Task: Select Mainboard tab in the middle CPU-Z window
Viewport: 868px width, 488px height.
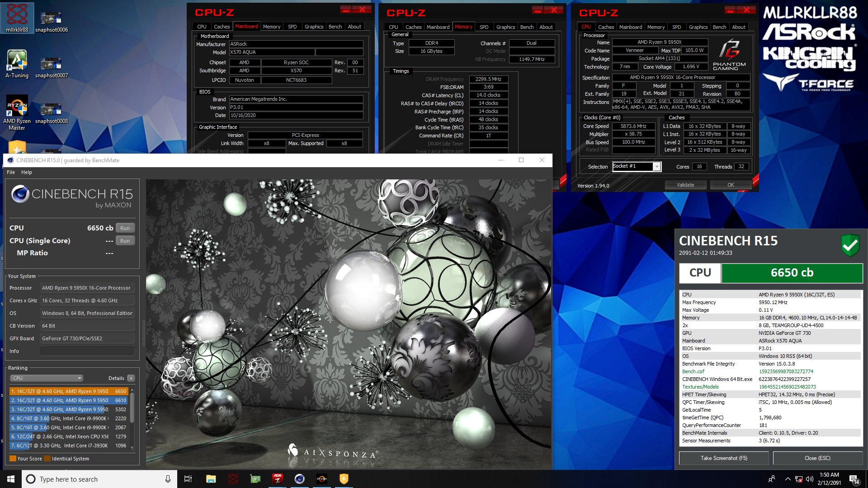Action: pos(438,27)
